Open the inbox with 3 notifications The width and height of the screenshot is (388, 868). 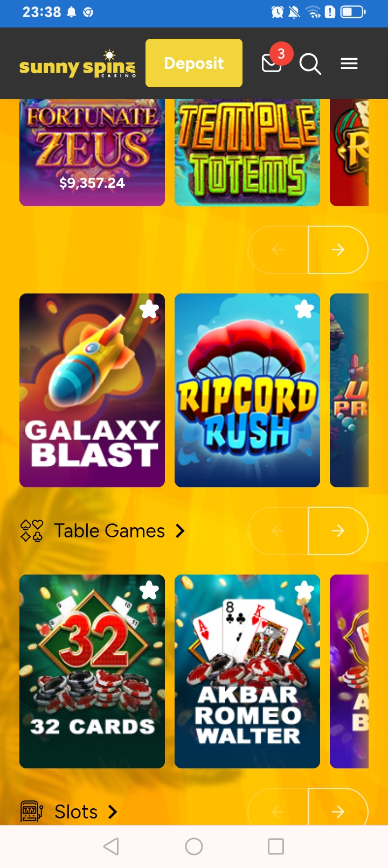pyautogui.click(x=272, y=63)
